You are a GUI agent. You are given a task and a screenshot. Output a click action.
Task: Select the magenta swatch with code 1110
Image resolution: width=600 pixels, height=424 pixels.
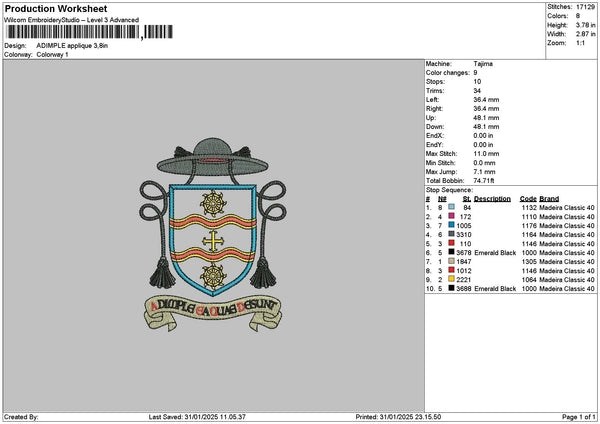click(x=452, y=216)
